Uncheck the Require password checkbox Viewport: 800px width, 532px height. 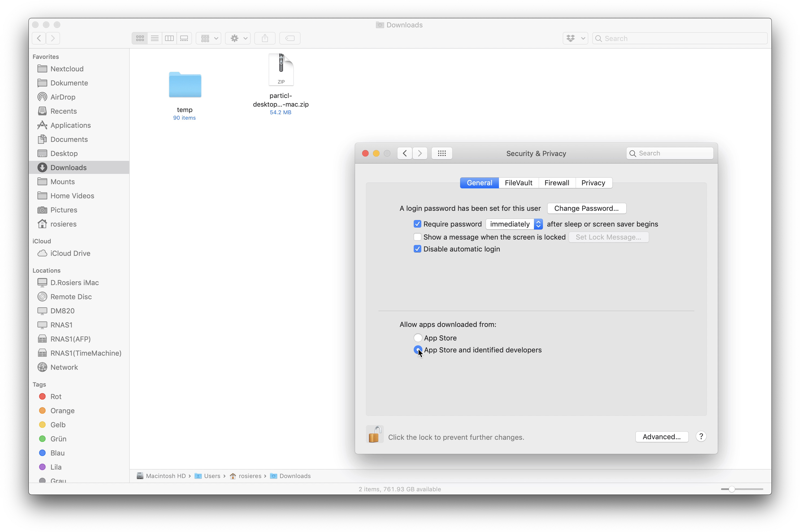click(x=418, y=224)
